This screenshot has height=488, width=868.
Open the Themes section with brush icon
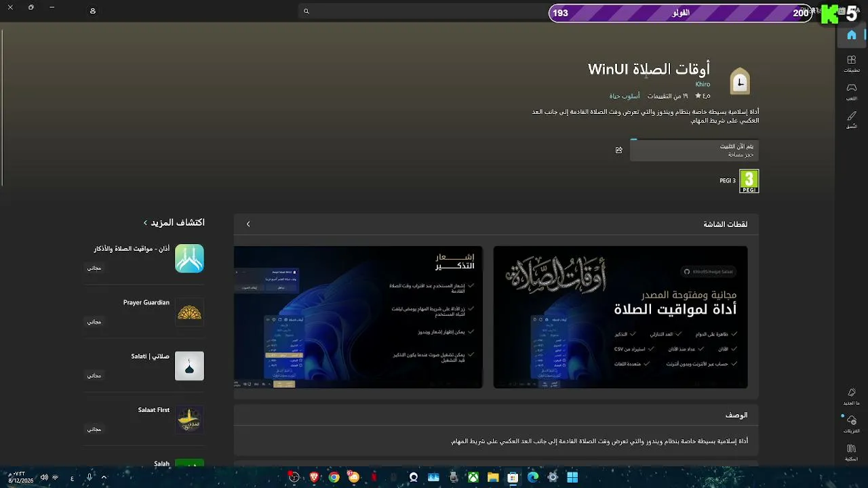(852, 120)
